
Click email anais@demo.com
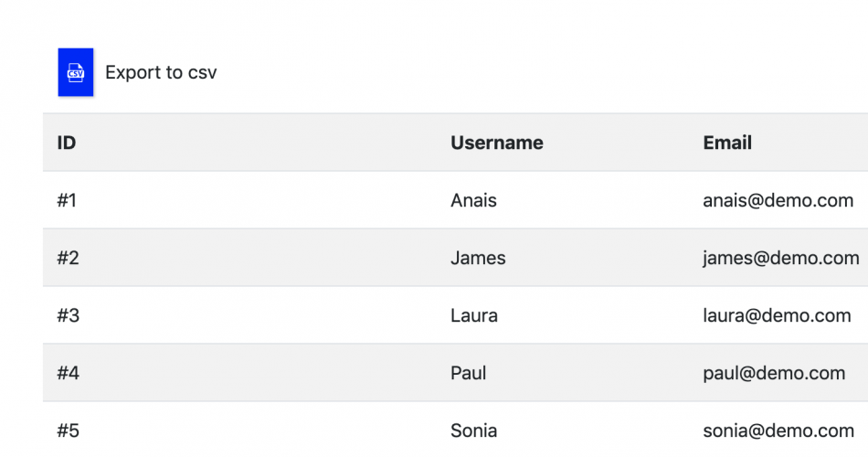778,200
